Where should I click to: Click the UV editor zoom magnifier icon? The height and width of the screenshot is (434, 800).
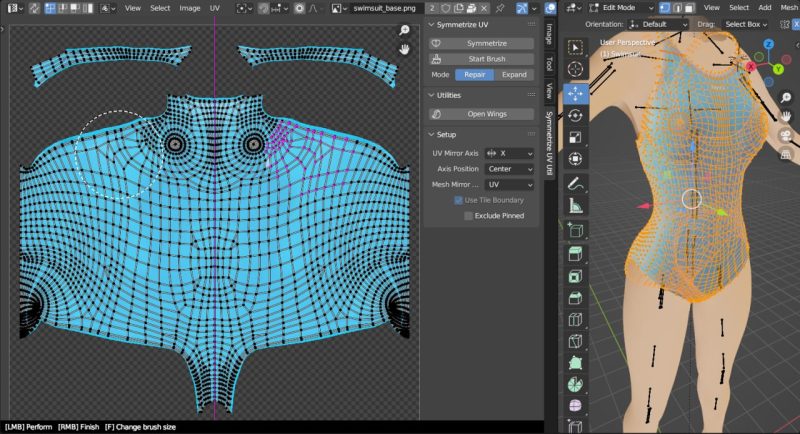pos(404,31)
